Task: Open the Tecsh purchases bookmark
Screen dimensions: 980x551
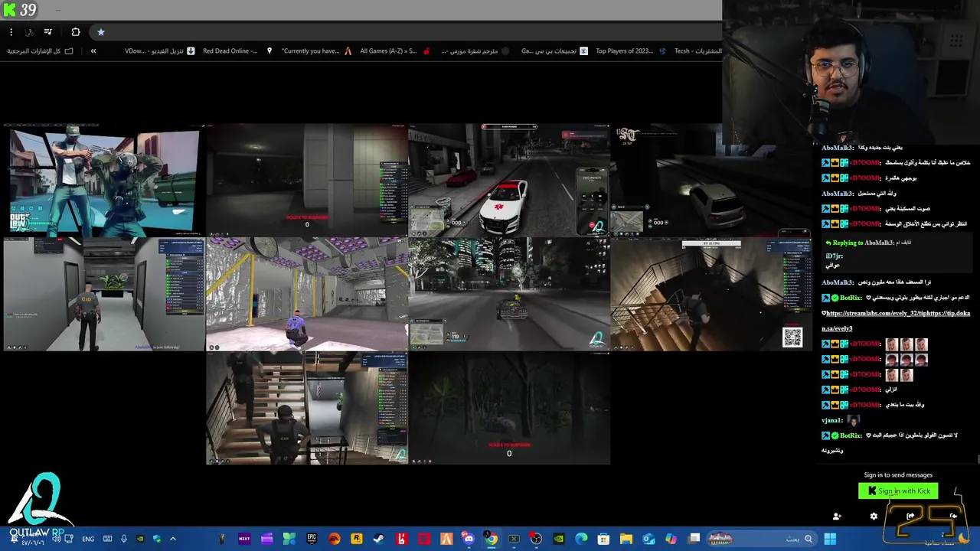Action: tap(697, 51)
